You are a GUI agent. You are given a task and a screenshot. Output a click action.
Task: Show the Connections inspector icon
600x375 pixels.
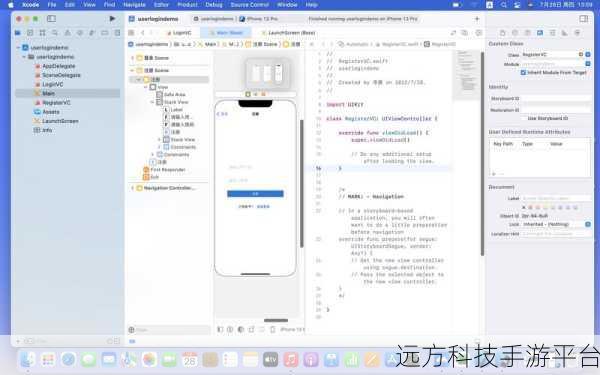click(x=577, y=33)
